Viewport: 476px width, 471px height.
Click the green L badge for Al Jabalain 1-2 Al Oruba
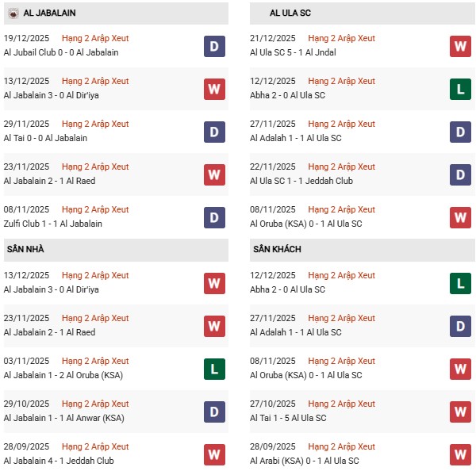[x=213, y=369]
